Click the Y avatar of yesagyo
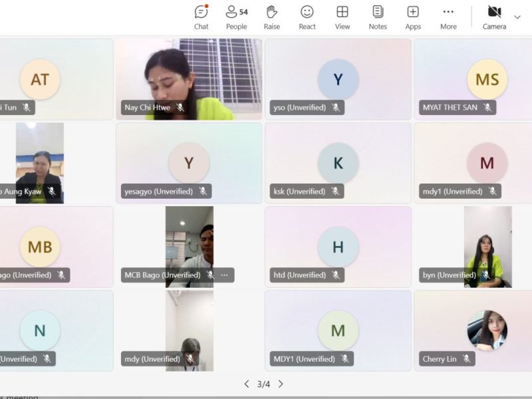 tap(189, 163)
